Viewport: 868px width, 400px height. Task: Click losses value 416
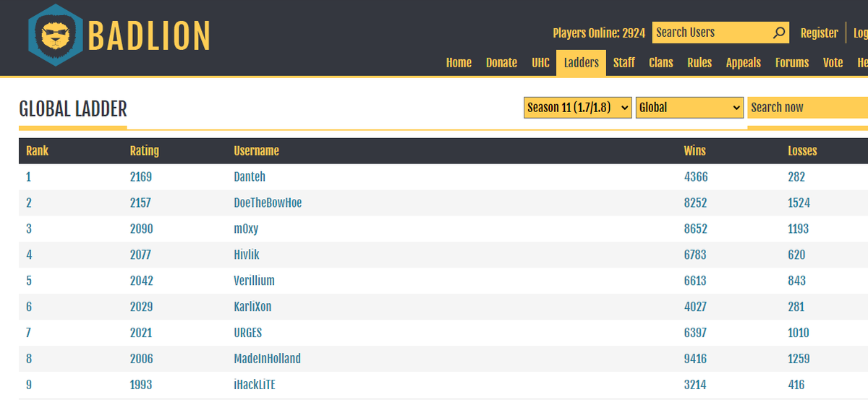click(796, 385)
